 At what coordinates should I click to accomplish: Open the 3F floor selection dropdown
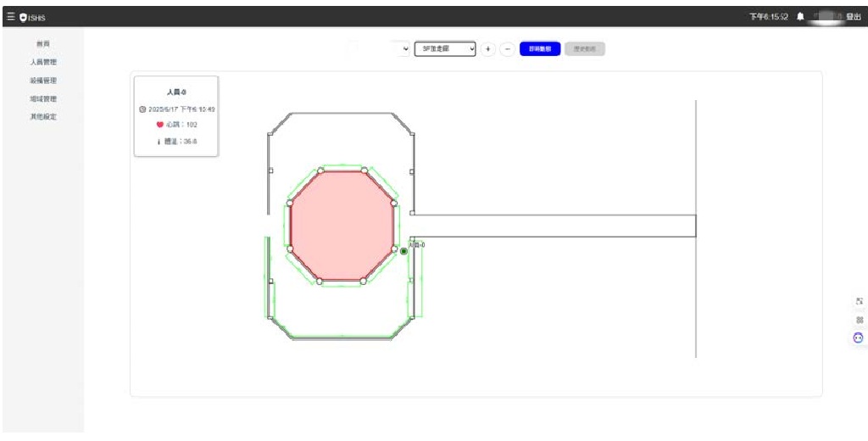444,49
